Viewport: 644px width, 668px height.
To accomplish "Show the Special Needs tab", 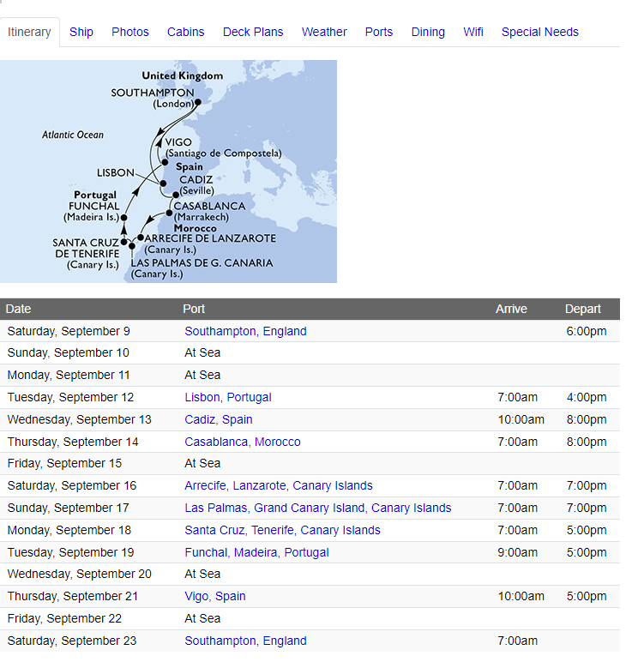I will pos(539,32).
